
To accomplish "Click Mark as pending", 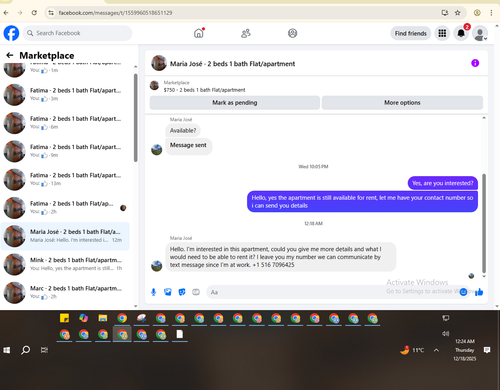I will (x=235, y=103).
